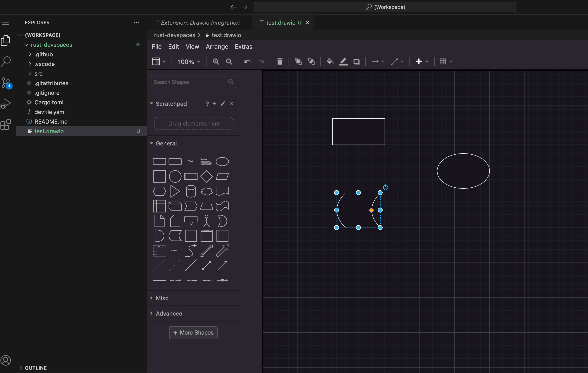Edit Scratchpad with pencil icon

(223, 104)
